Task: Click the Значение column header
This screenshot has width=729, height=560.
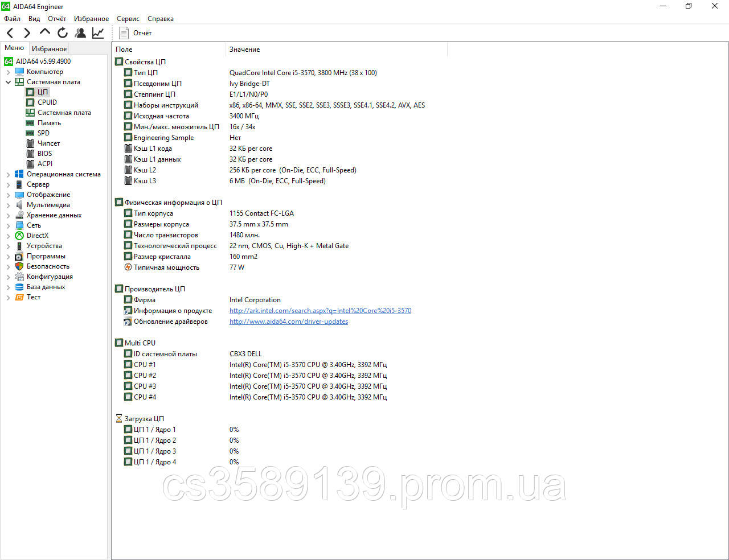Action: [244, 50]
